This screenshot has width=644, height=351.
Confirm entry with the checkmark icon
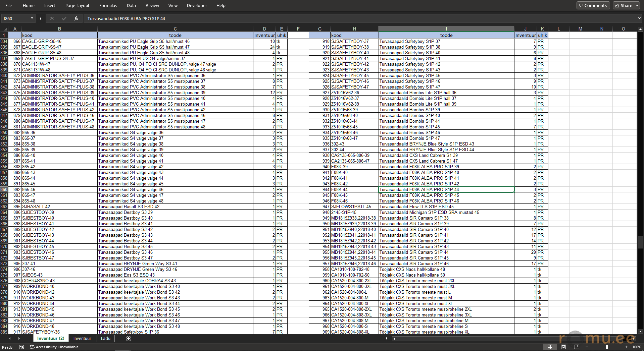pyautogui.click(x=64, y=18)
